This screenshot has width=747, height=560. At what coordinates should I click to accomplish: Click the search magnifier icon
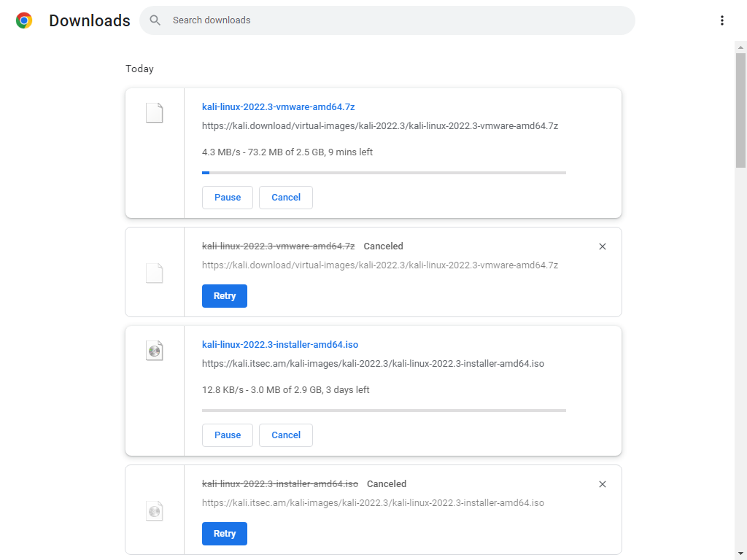[155, 20]
